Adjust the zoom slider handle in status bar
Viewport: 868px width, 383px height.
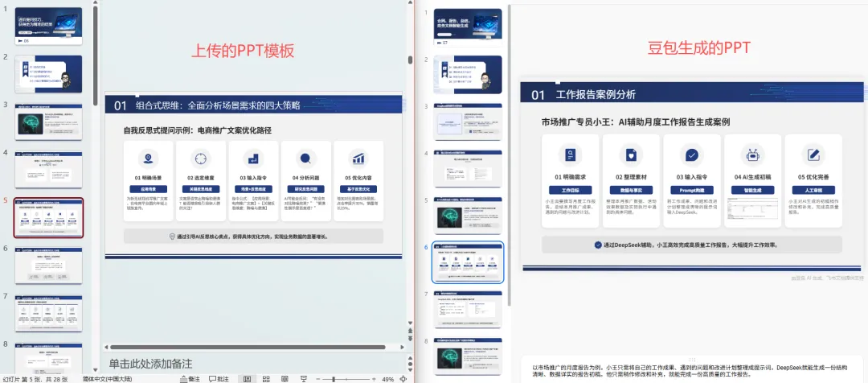coord(333,379)
